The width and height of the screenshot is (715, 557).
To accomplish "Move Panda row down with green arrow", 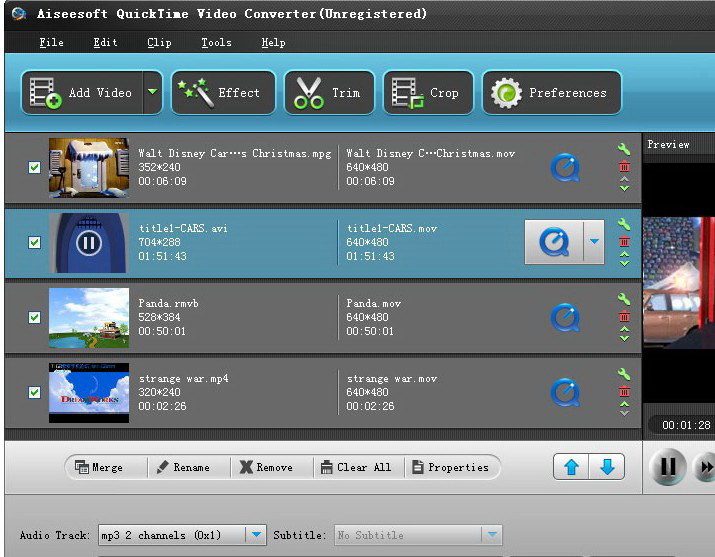I will pyautogui.click(x=624, y=339).
